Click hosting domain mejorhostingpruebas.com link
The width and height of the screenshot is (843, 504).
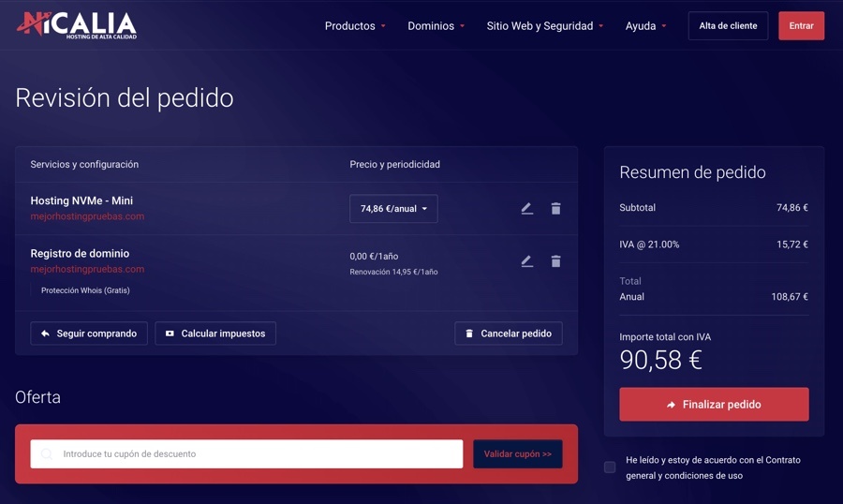(x=87, y=216)
